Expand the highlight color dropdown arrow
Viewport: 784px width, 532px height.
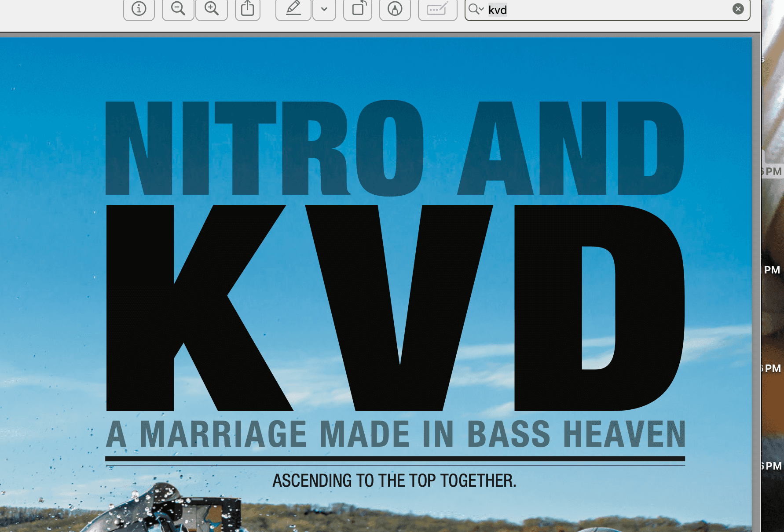(324, 9)
